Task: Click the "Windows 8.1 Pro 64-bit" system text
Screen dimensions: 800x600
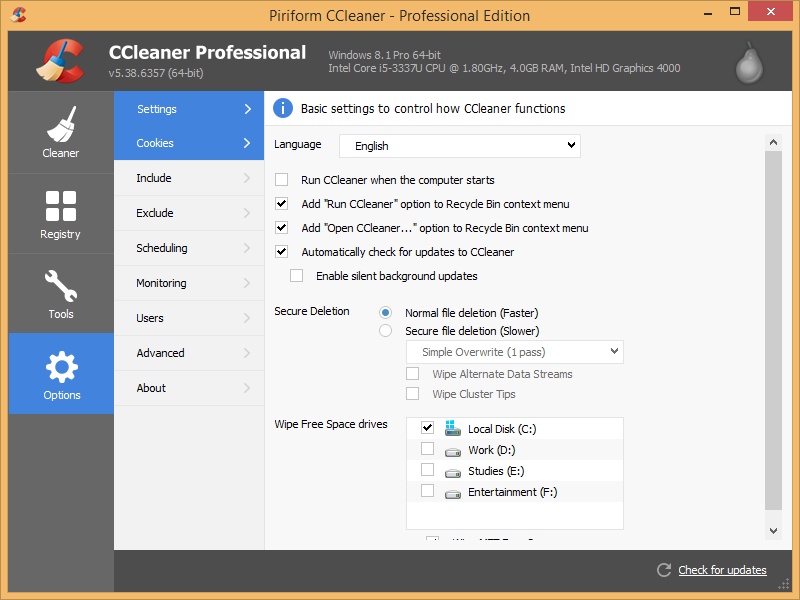Action: 384,55
